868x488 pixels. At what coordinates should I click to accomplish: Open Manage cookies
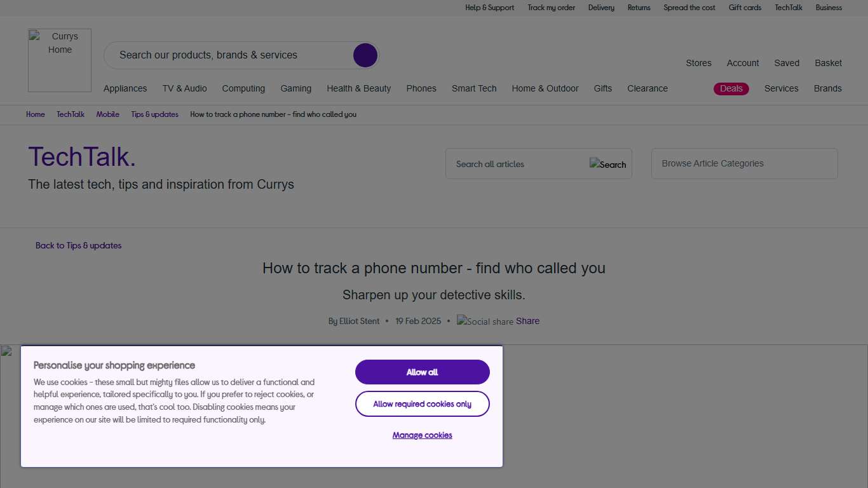tap(422, 435)
